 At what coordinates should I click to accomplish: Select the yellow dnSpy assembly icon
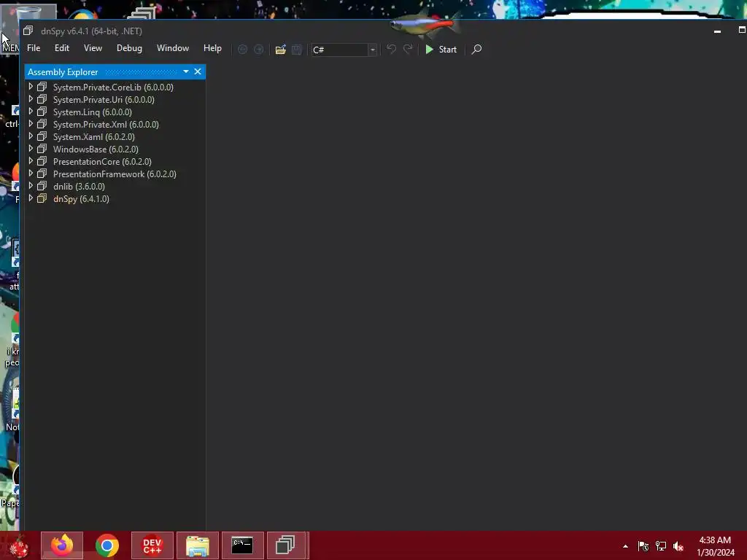pyautogui.click(x=42, y=198)
